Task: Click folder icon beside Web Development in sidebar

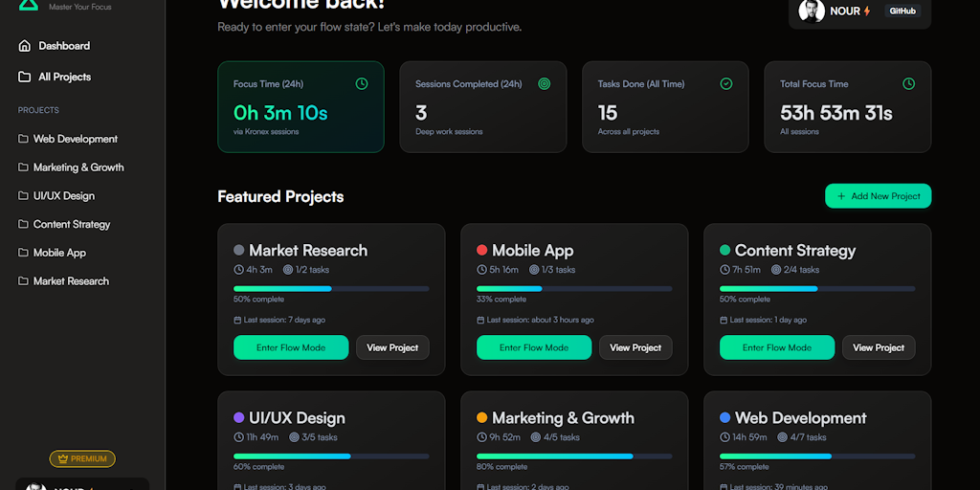Action: (x=23, y=139)
